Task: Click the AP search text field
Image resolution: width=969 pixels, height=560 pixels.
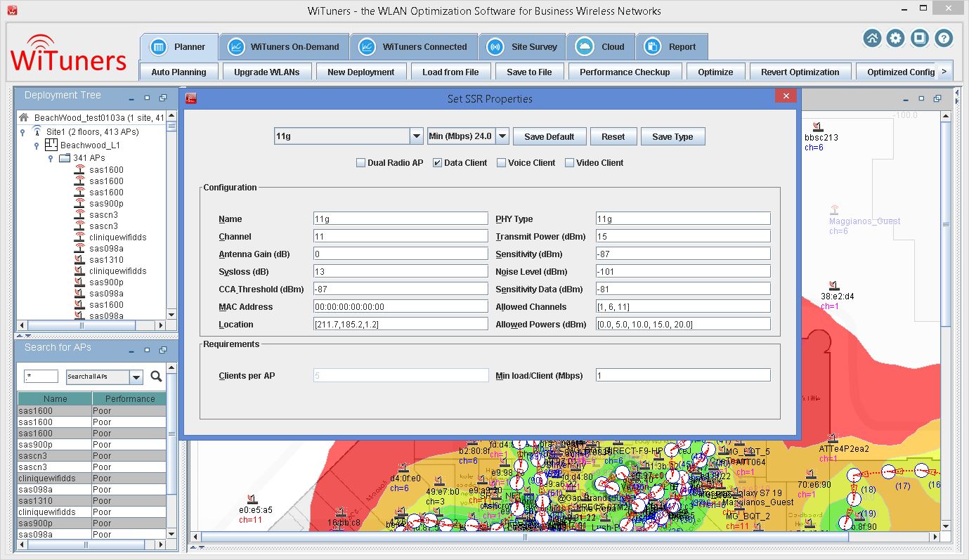Action: click(x=41, y=377)
